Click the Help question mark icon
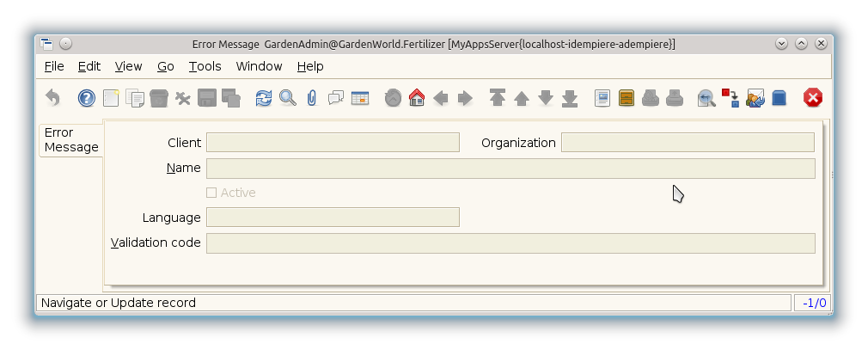The width and height of the screenshot is (868, 350). 86,98
